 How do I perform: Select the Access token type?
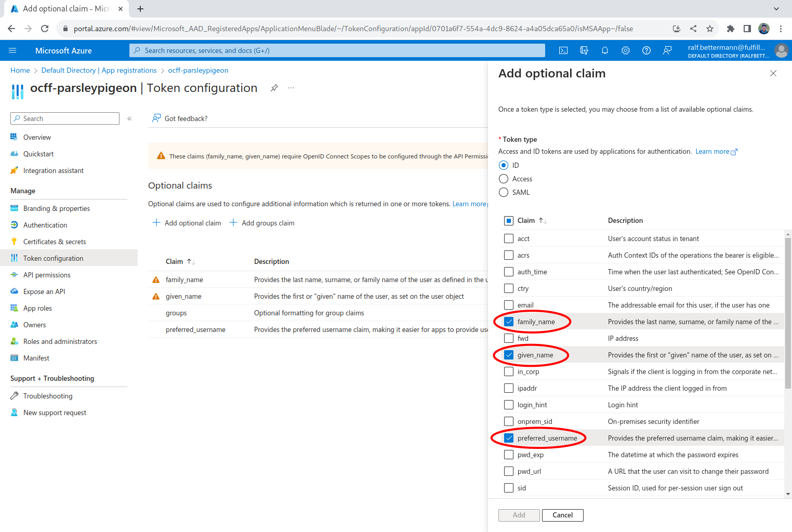click(x=504, y=179)
